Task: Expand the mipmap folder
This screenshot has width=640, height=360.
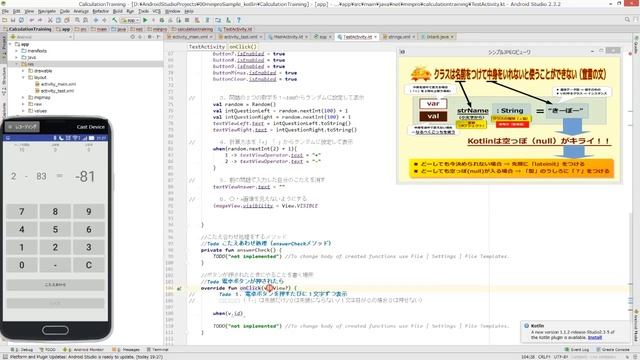Action: 23,98
